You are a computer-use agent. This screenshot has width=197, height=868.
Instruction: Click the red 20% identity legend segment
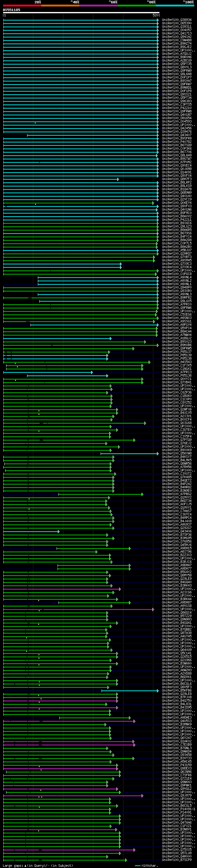22,6
